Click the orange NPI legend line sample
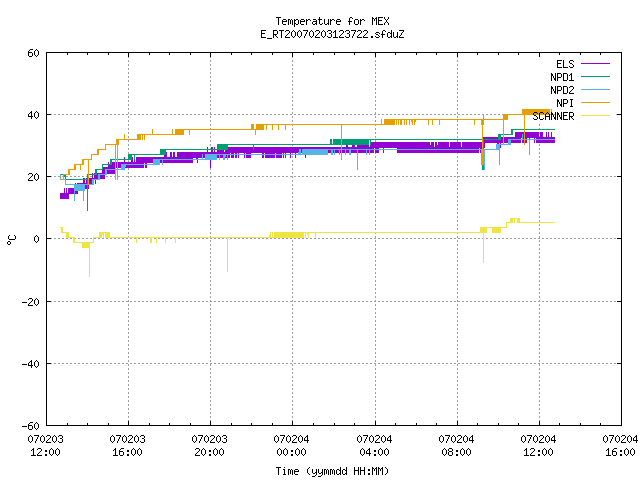 pos(595,102)
